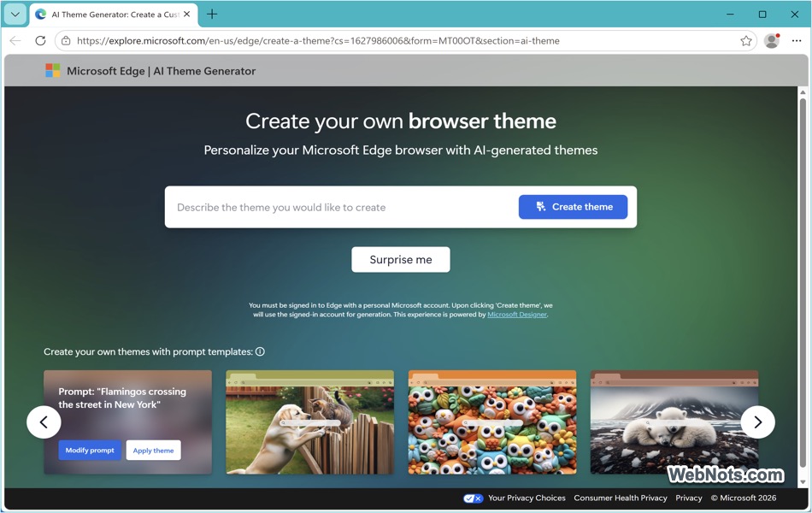This screenshot has width=812, height=513.
Task: Click scrollbar up arrow
Action: tap(803, 92)
